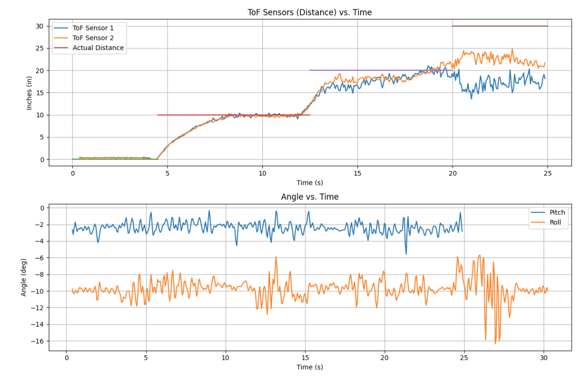Click the dark red Actual Distance legend line swatch
The image size is (588, 381).
pos(61,48)
